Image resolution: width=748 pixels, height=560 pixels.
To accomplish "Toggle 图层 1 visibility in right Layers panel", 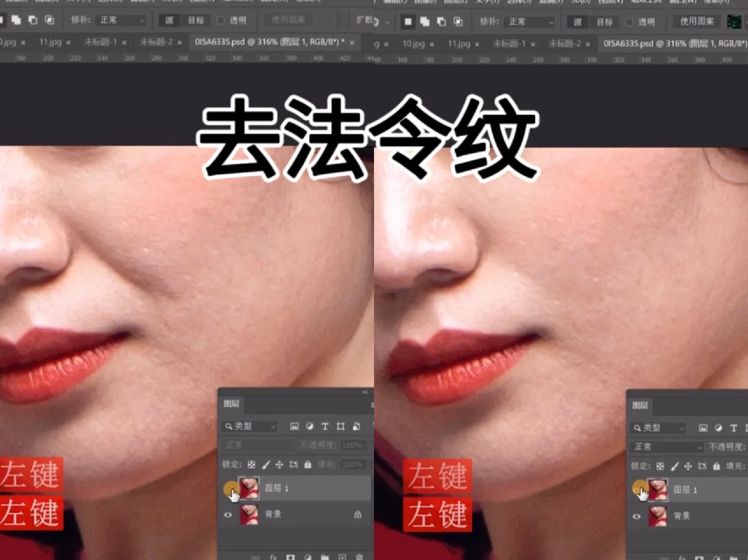I will (x=638, y=489).
